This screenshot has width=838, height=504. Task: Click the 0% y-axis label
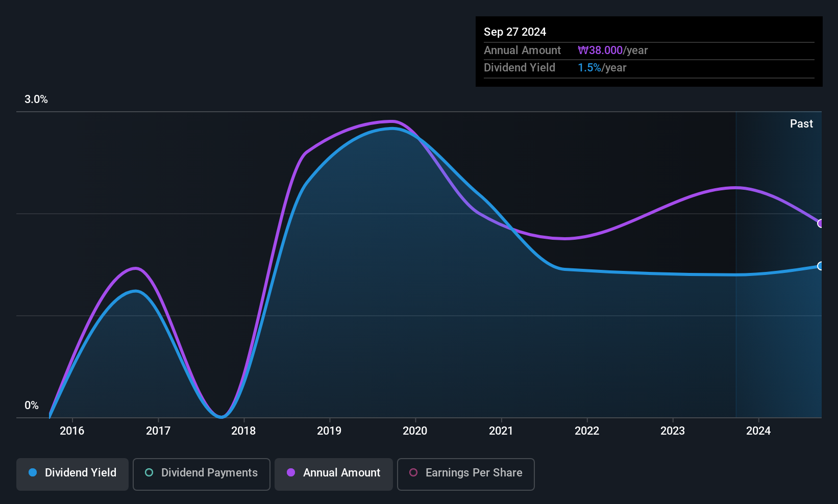click(32, 406)
